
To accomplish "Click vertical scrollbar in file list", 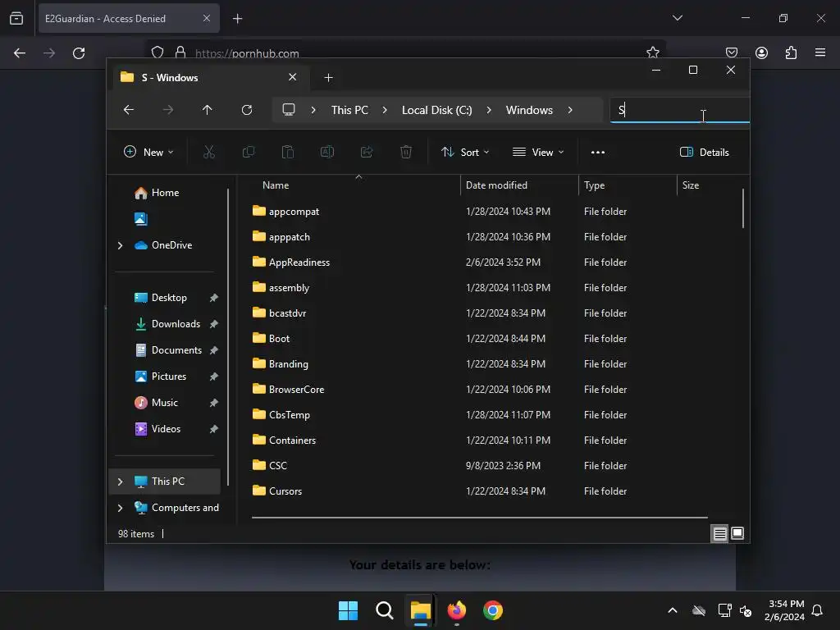I will click(x=743, y=208).
